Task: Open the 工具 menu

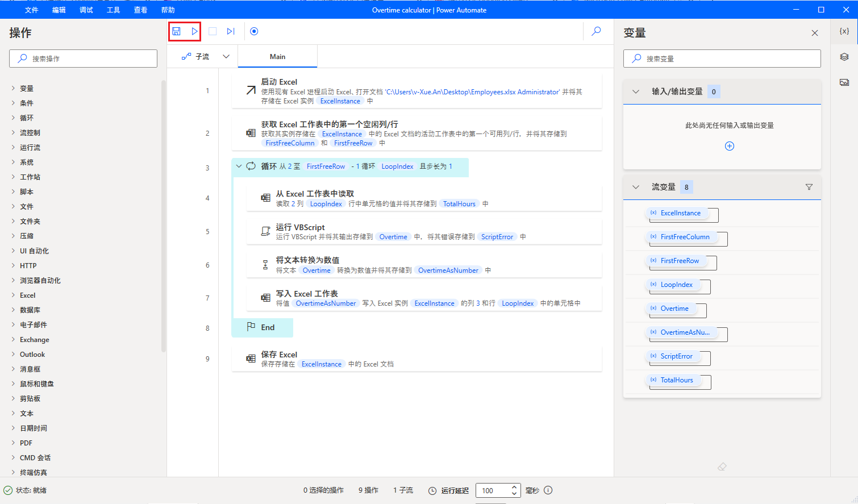Action: point(113,10)
